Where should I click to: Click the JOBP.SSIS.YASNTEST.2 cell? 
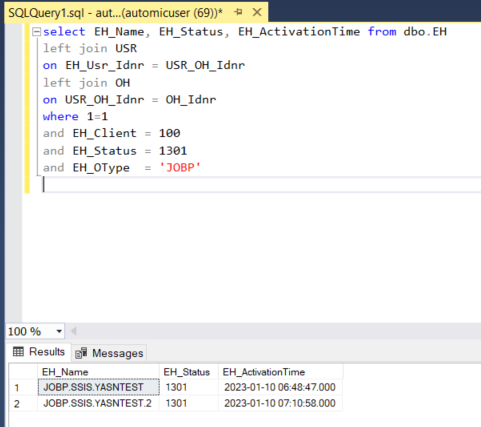tap(99, 403)
